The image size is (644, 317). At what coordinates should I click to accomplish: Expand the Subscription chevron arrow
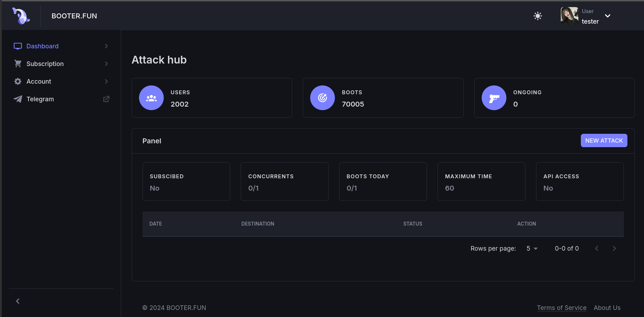pyautogui.click(x=106, y=64)
